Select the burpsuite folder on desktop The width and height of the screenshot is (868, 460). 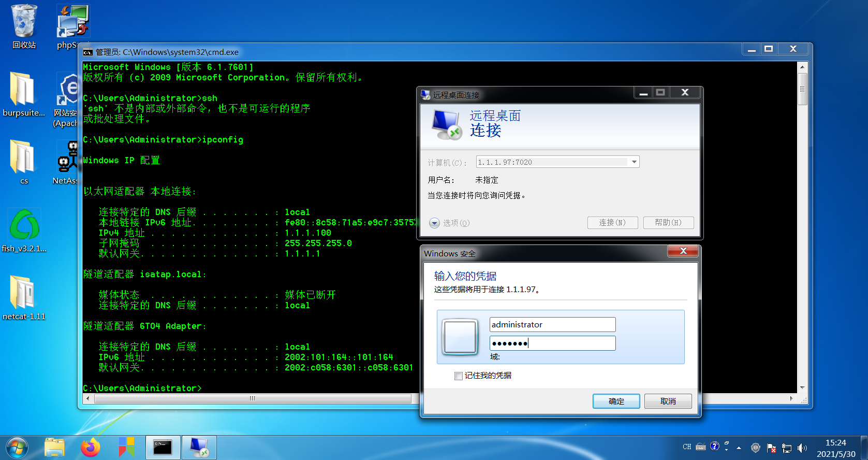tap(24, 94)
